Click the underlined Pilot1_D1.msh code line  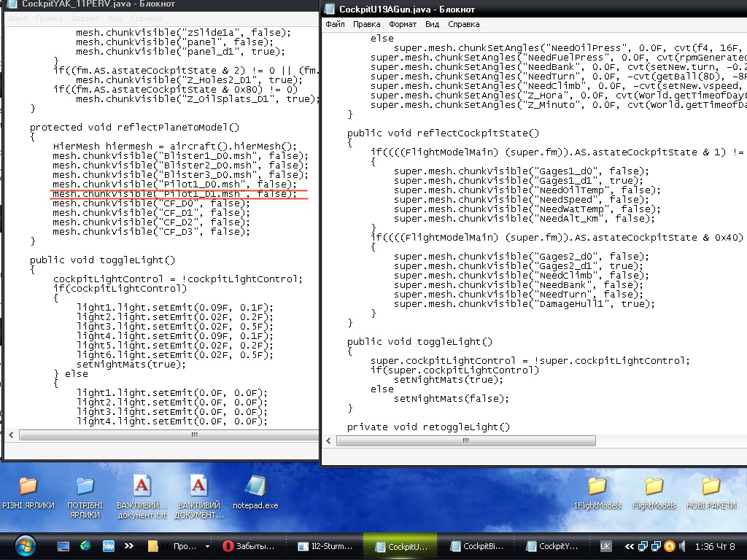point(174,194)
